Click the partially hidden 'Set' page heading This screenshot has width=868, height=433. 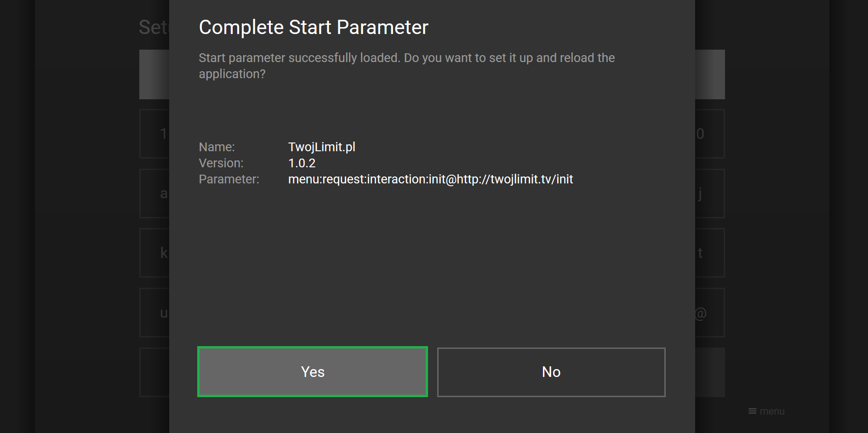154,28
